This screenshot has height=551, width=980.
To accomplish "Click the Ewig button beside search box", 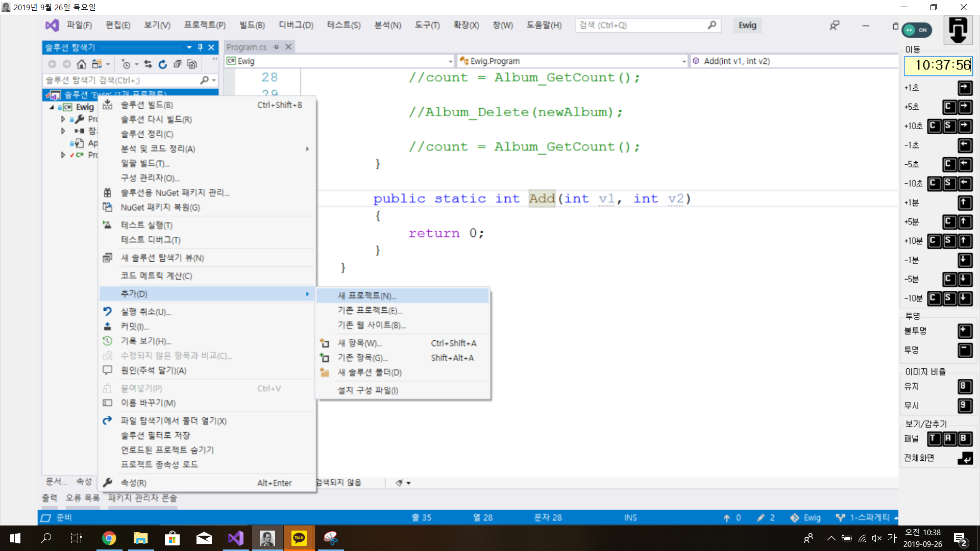I will (747, 26).
